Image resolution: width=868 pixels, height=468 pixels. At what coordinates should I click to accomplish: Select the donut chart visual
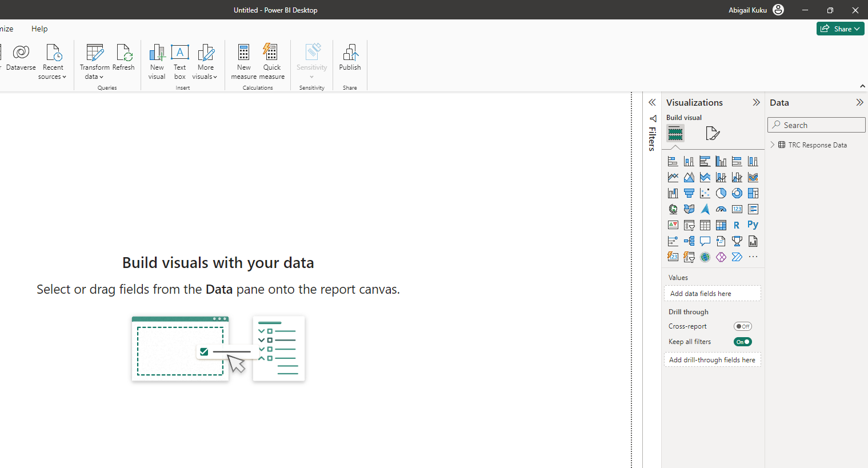point(737,193)
